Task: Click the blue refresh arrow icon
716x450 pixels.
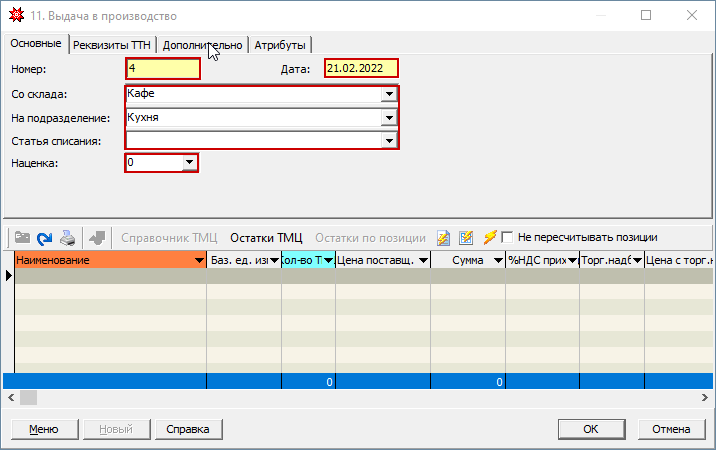Action: click(45, 238)
